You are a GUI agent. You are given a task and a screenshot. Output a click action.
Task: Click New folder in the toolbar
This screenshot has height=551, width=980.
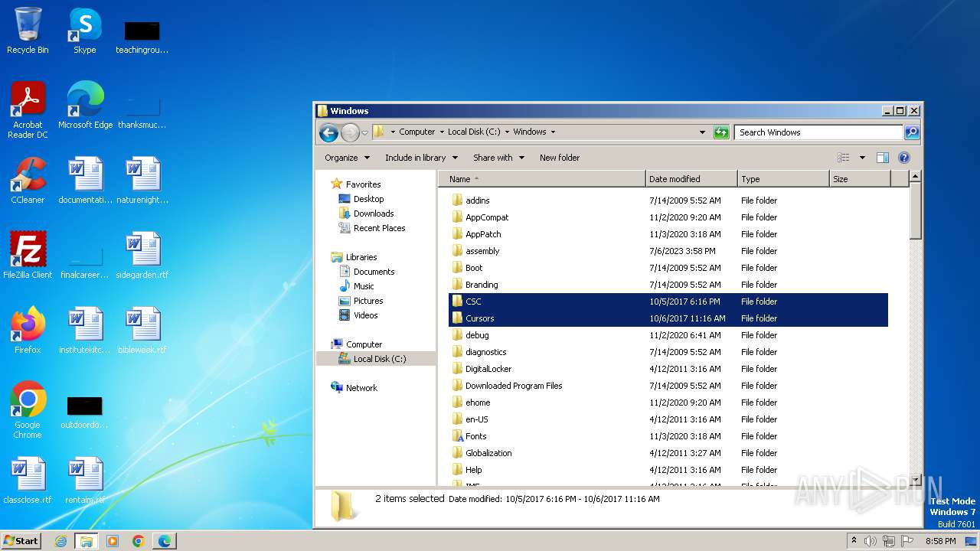click(x=560, y=158)
